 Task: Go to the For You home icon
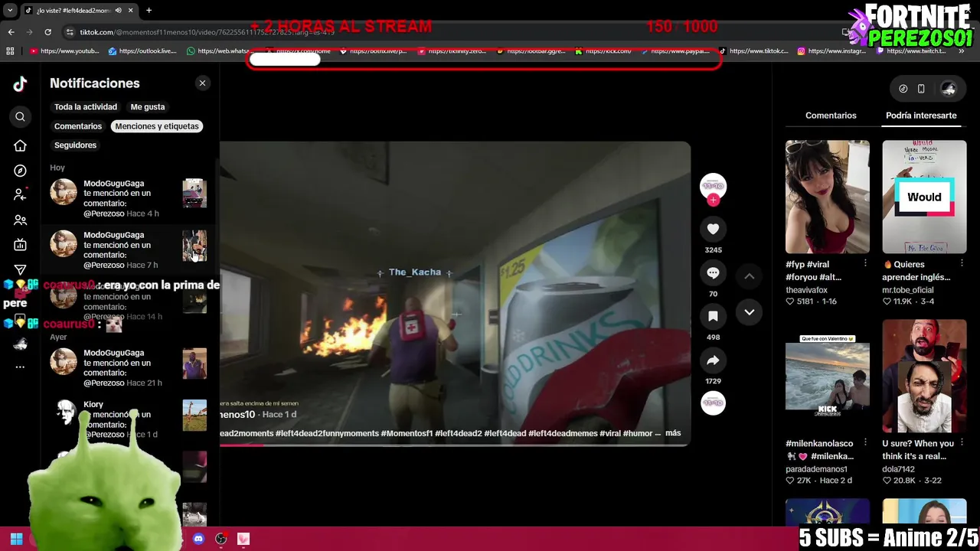pyautogui.click(x=20, y=145)
